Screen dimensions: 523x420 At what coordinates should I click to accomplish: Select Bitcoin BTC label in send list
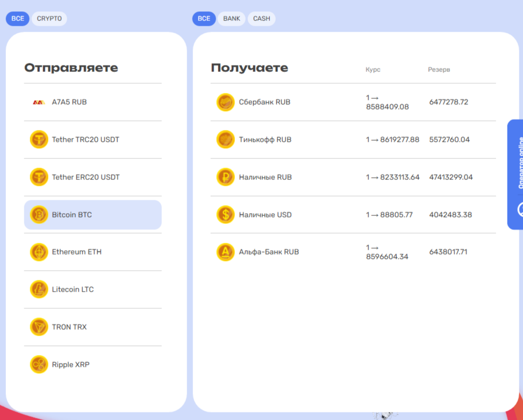click(x=71, y=215)
